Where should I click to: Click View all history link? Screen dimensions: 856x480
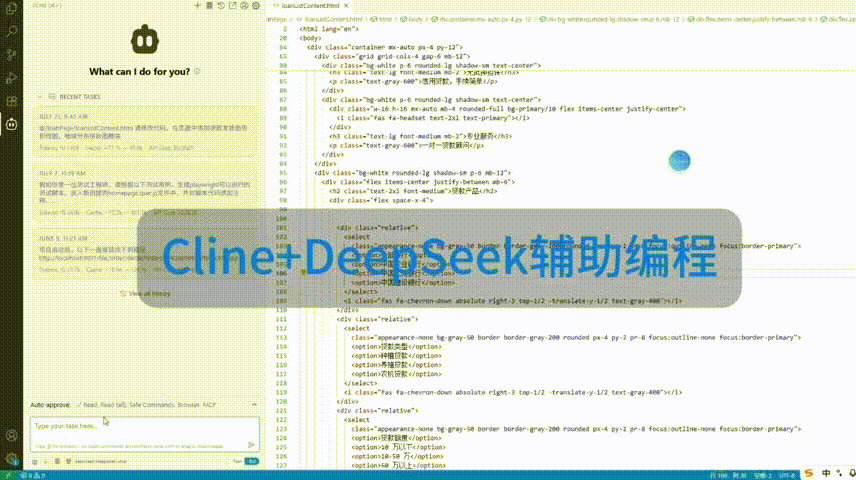click(x=145, y=293)
